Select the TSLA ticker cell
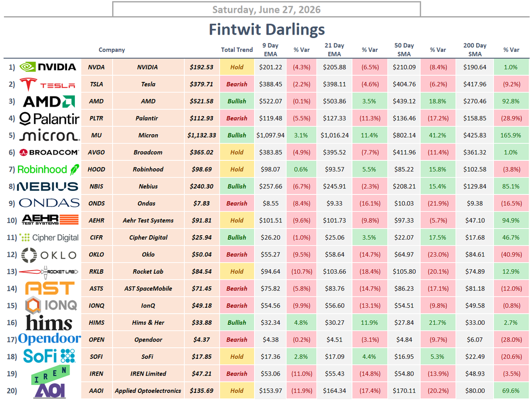Image resolution: width=532 pixels, height=400 pixels. click(96, 84)
